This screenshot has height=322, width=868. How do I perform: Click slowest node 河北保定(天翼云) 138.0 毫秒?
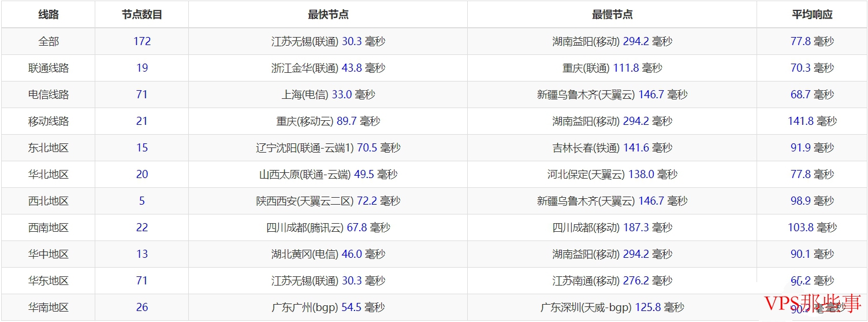pyautogui.click(x=612, y=175)
